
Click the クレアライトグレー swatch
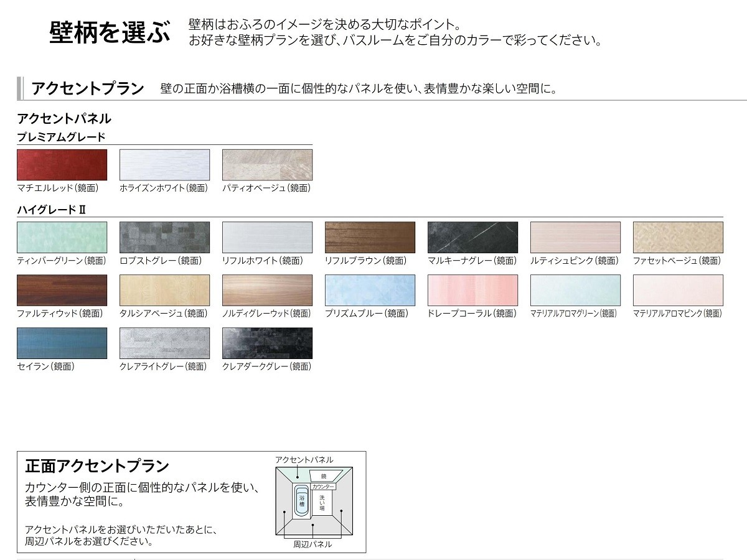[164, 343]
